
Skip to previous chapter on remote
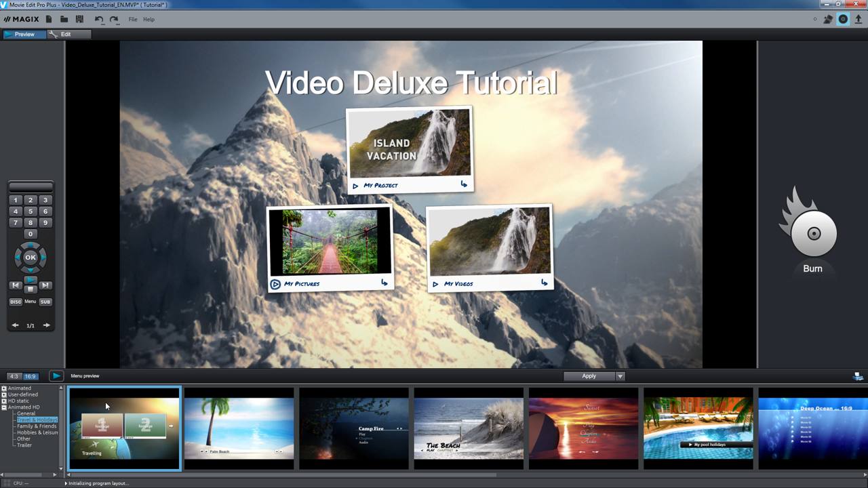point(16,285)
